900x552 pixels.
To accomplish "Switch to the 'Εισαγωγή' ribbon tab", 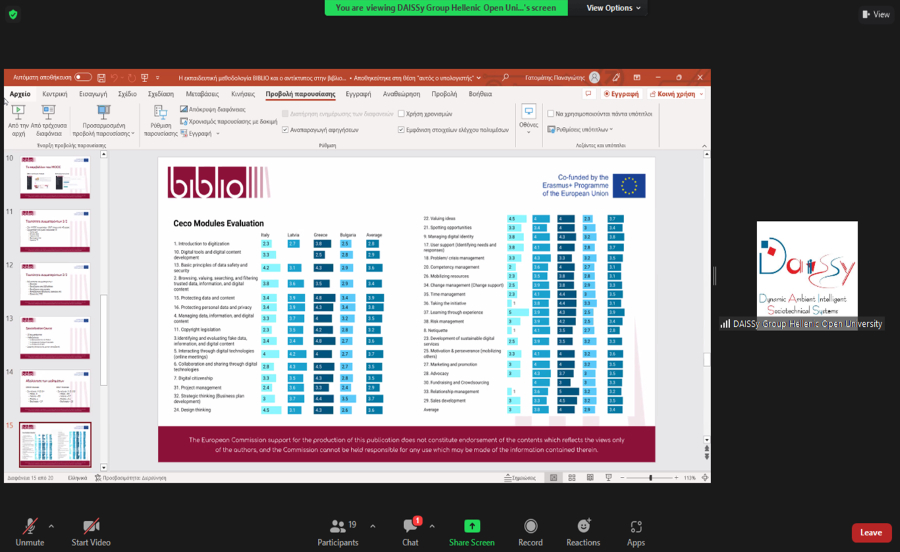I will click(x=92, y=94).
